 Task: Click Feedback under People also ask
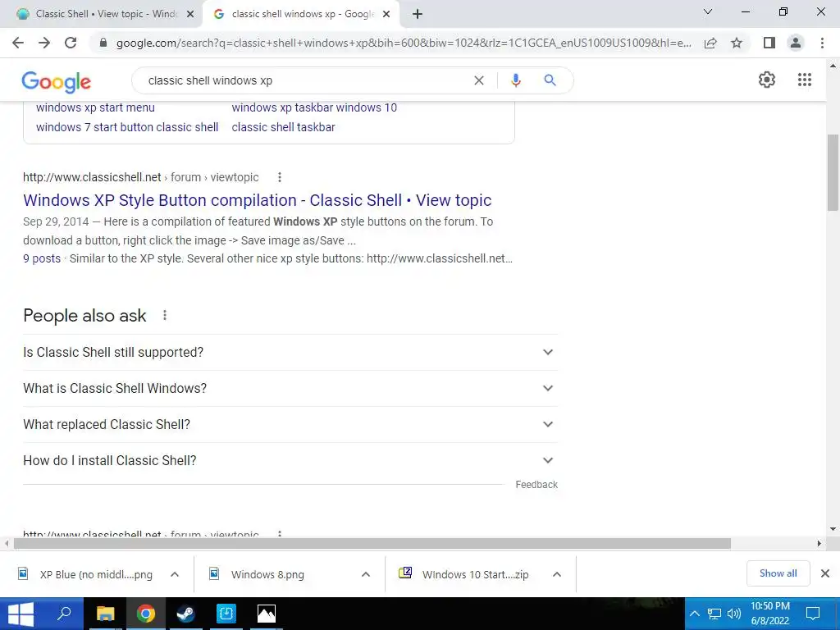(536, 485)
